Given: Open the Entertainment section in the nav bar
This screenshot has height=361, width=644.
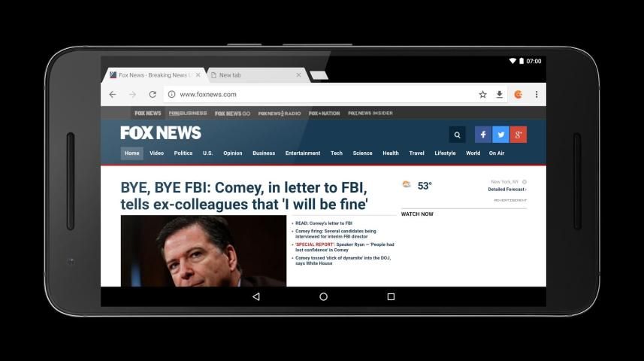Looking at the screenshot, I should pos(303,153).
